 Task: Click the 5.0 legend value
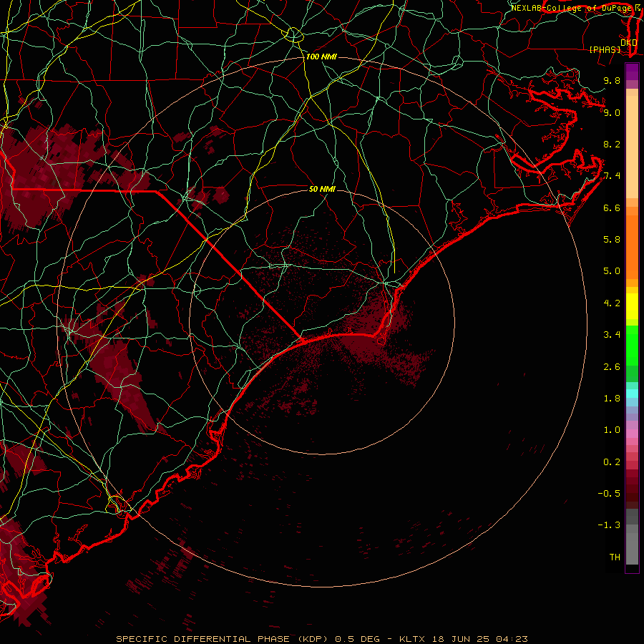click(612, 271)
